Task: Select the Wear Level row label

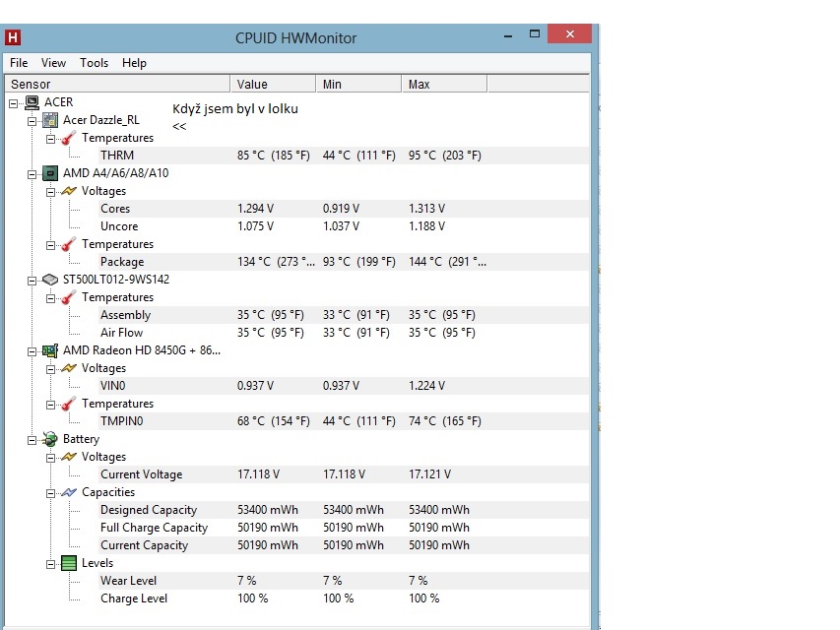Action: (129, 581)
